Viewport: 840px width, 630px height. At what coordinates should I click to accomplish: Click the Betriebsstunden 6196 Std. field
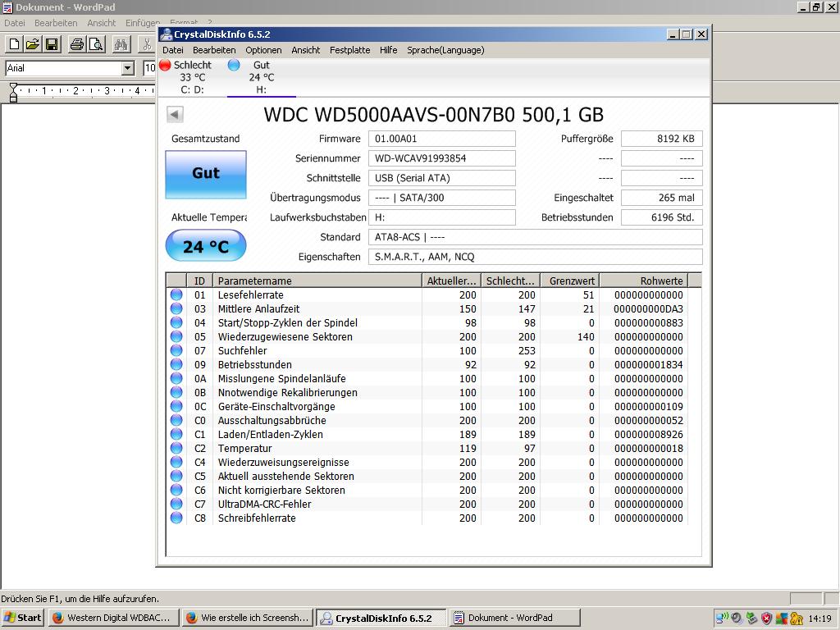pos(662,217)
